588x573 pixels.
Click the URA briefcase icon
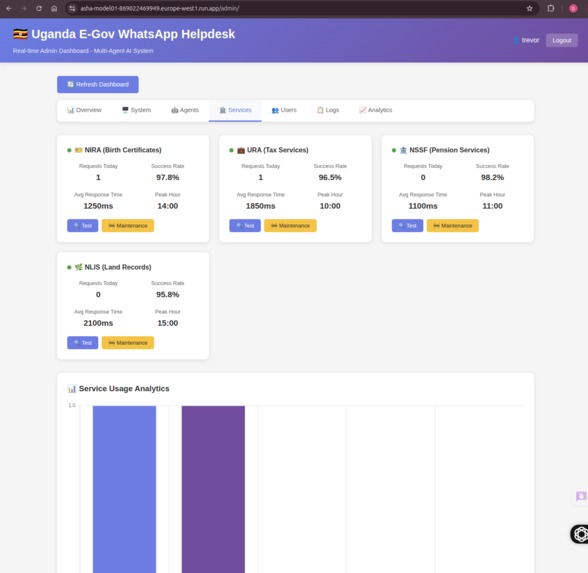pyautogui.click(x=241, y=150)
